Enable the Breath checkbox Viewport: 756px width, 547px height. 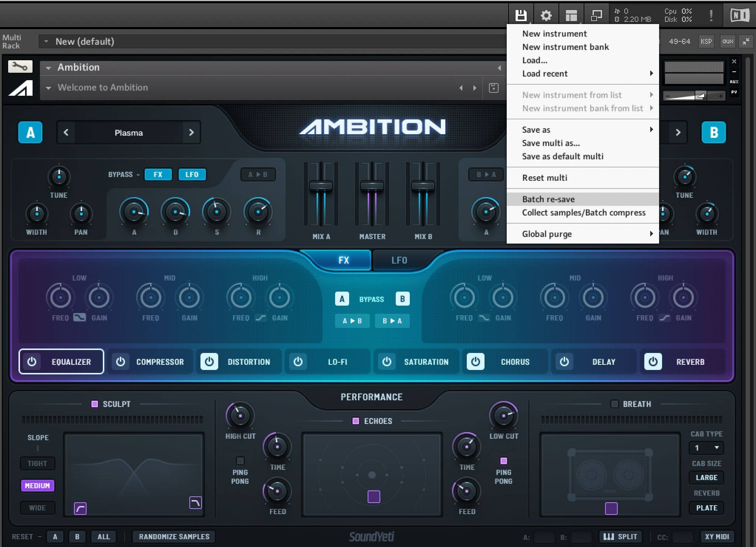(614, 404)
